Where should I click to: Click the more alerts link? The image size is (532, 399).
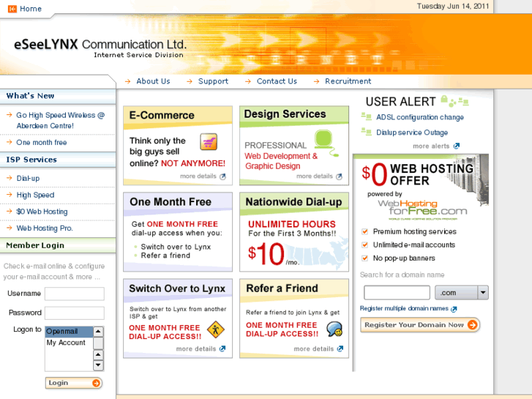[x=431, y=146]
